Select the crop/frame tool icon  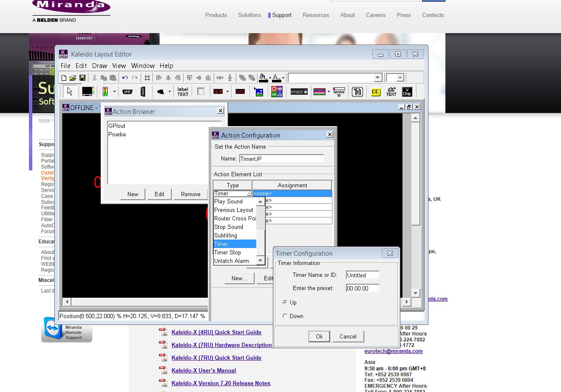[x=147, y=78]
